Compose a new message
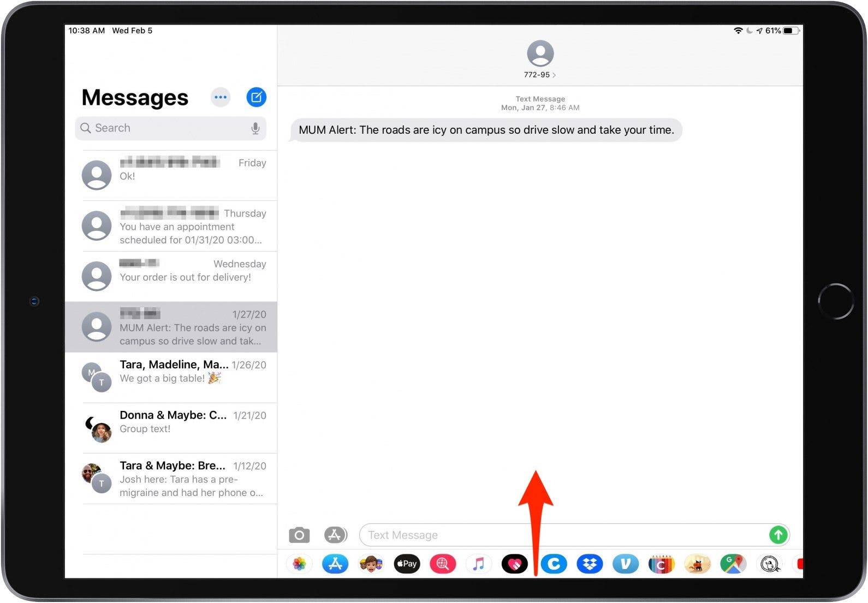Viewport: 868px width, 603px height. (256, 97)
